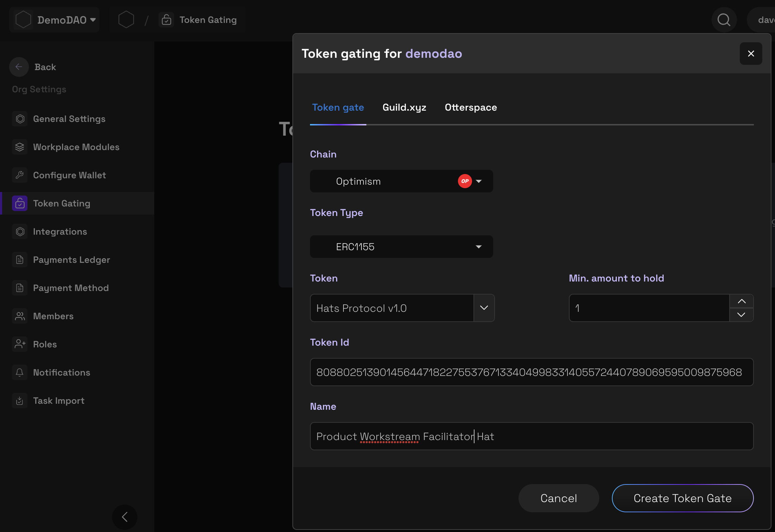This screenshot has height=532, width=775.
Task: Click the Back arrow icon
Action: tap(19, 67)
